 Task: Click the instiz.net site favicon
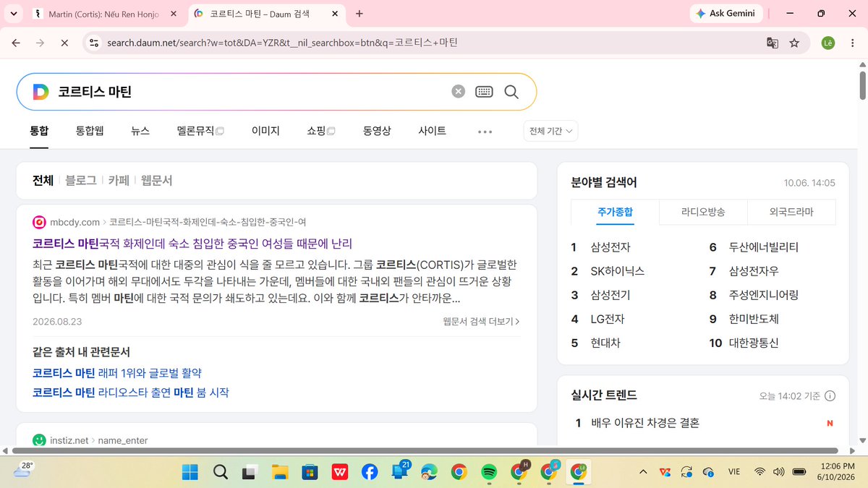tap(39, 440)
